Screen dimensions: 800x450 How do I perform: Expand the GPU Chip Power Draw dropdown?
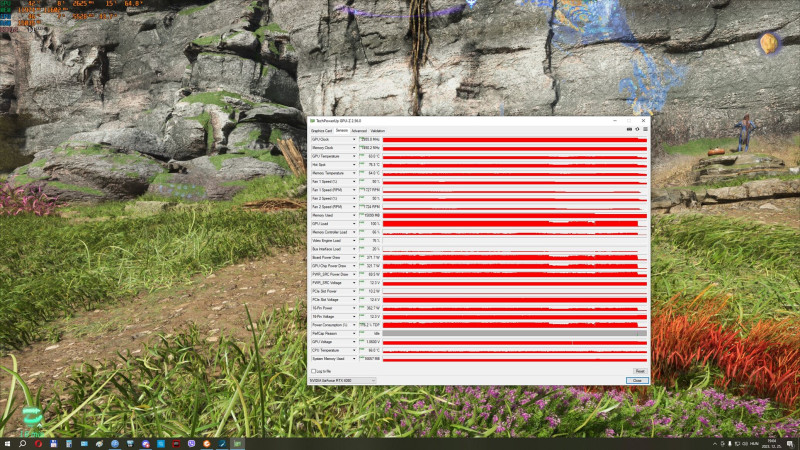click(354, 266)
